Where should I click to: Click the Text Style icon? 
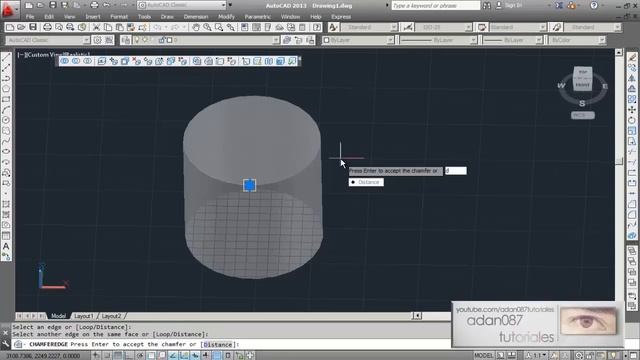[333, 27]
